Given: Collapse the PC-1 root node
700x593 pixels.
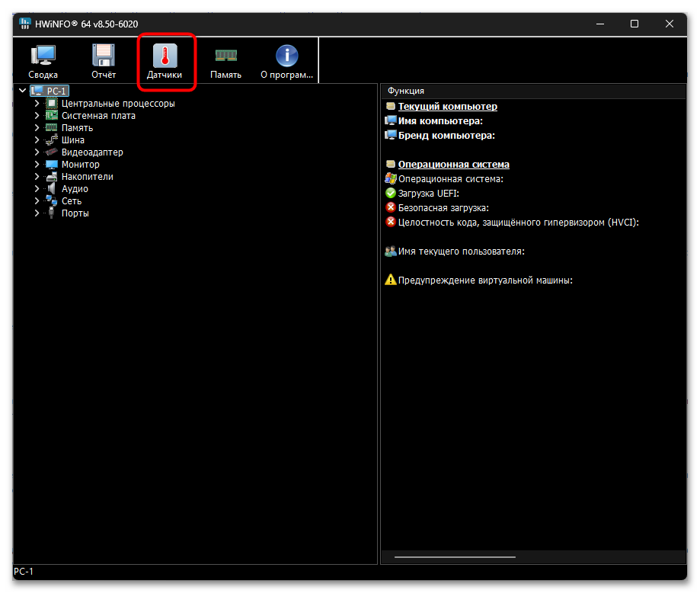Looking at the screenshot, I should (x=22, y=91).
